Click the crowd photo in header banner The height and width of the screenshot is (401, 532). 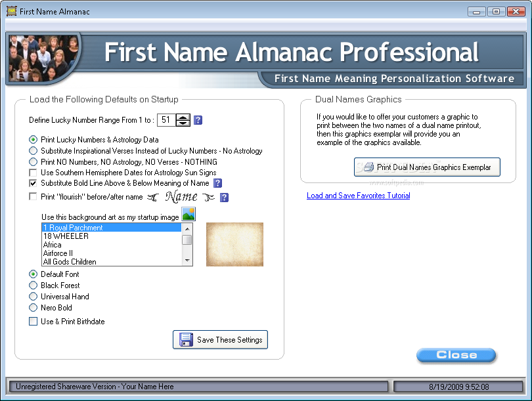(43, 58)
